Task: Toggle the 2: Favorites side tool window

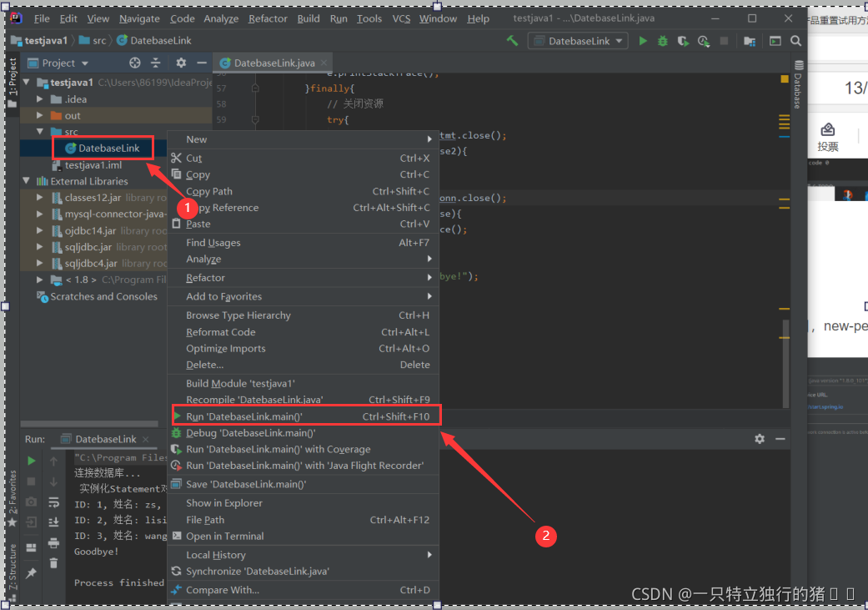Action: (x=13, y=498)
